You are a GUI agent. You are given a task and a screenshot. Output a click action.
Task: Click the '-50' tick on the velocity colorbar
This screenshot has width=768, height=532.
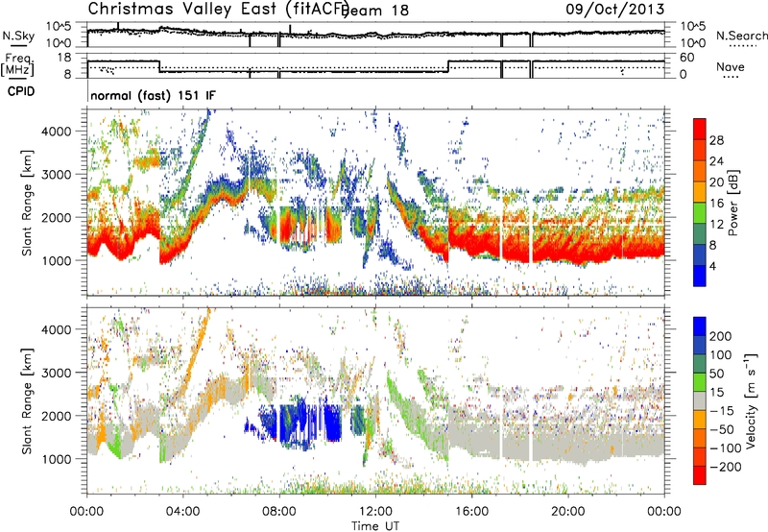point(722,429)
